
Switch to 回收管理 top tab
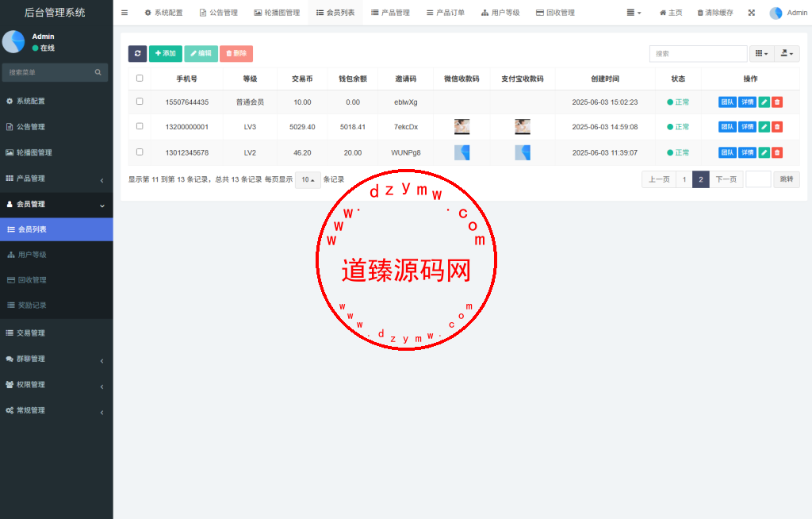coord(555,13)
